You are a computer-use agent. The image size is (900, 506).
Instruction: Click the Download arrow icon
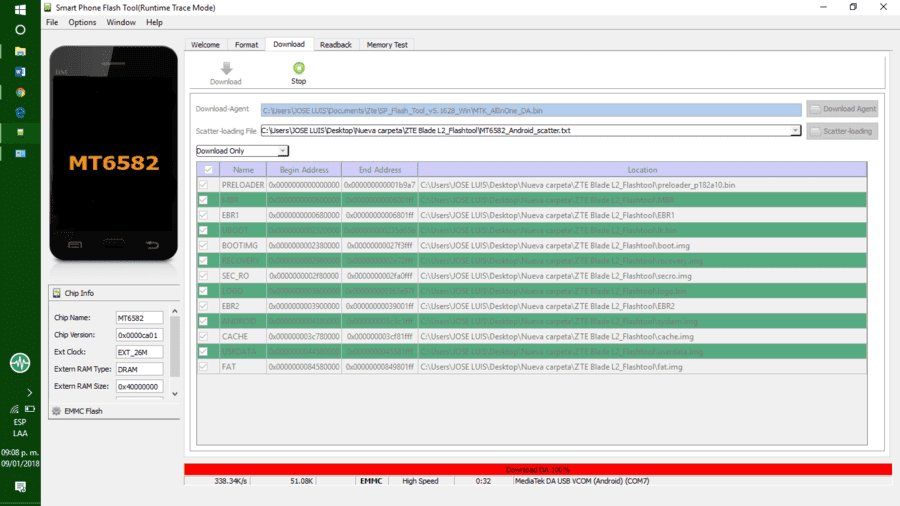point(226,68)
